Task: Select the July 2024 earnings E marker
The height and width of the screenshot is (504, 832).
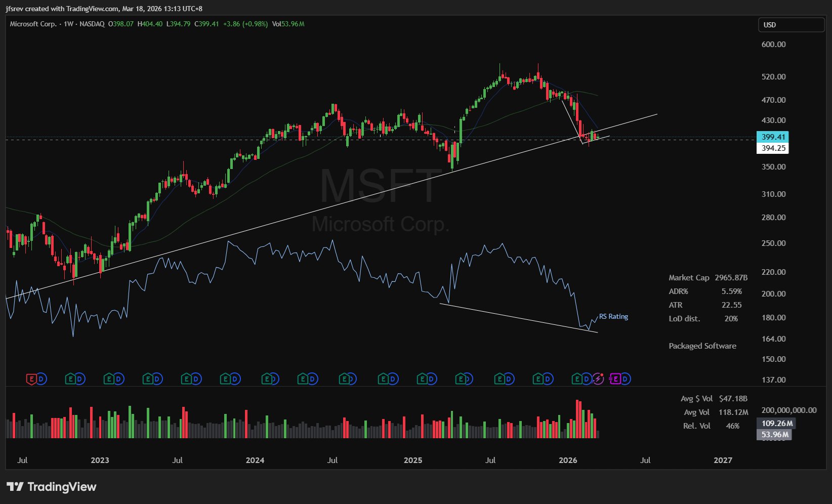Action: (x=345, y=379)
